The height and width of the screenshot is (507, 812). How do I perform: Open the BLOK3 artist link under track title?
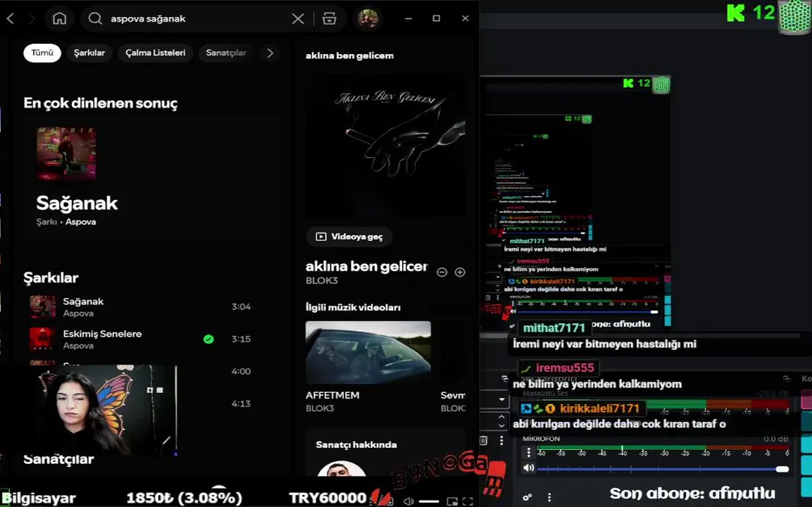point(322,280)
